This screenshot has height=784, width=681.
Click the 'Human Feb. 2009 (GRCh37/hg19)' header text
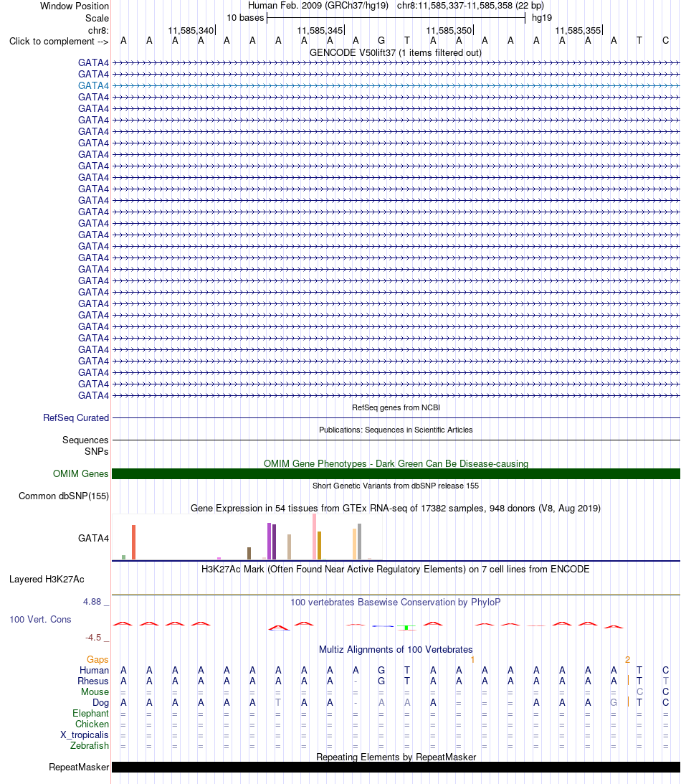click(x=318, y=6)
